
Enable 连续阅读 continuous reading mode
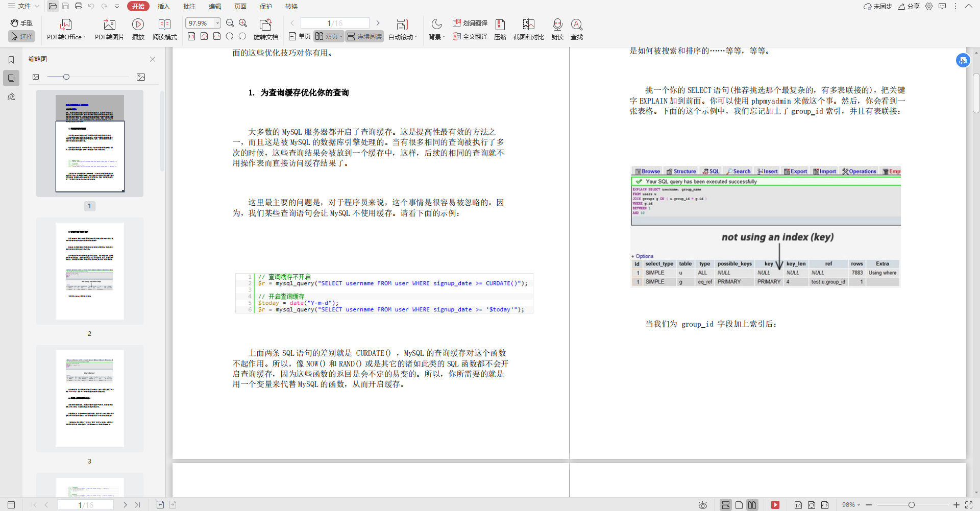[364, 36]
